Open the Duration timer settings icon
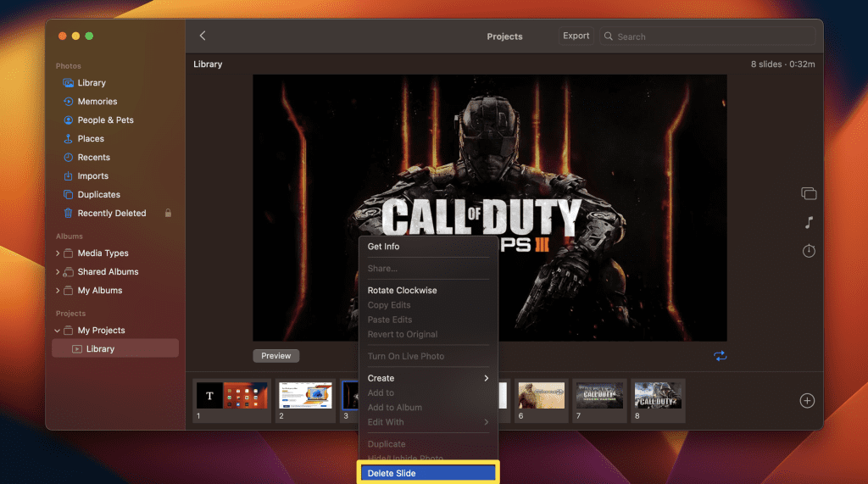This screenshot has width=868, height=484. point(809,251)
